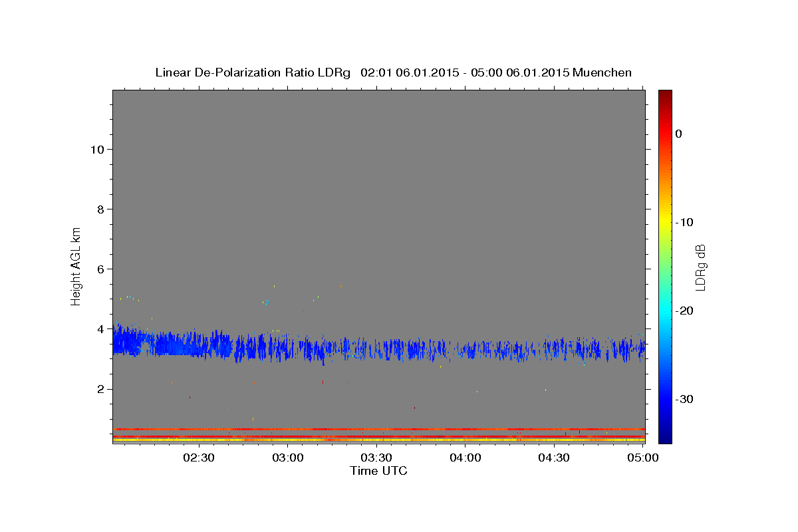Click the 04:00 time tick label
This screenshot has height=532, width=798.
coord(465,458)
